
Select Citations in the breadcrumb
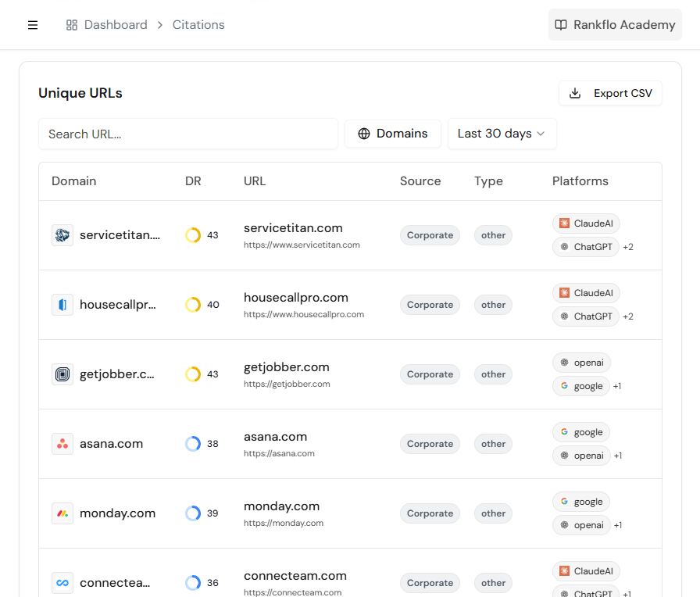pyautogui.click(x=198, y=24)
